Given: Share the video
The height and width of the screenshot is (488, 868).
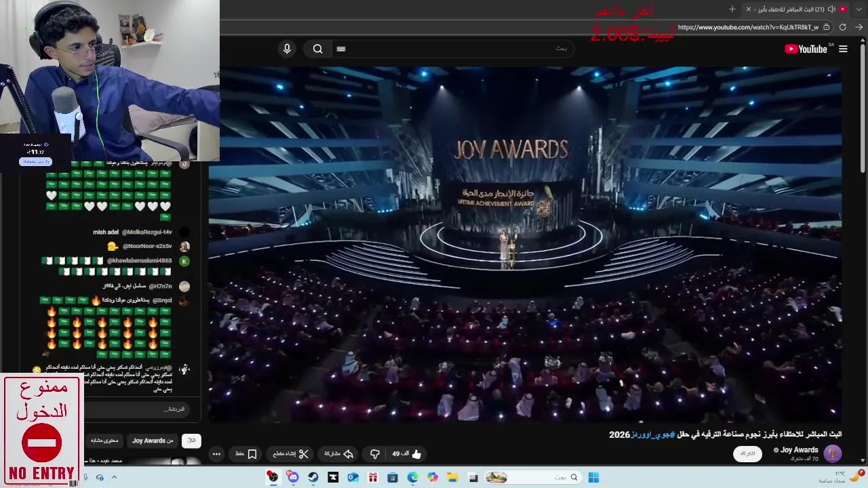Looking at the screenshot, I should (339, 454).
